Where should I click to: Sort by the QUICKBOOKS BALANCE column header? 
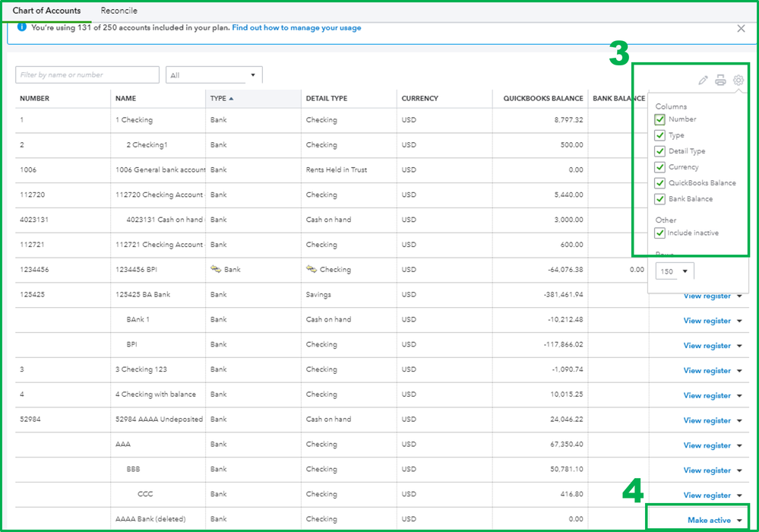pyautogui.click(x=543, y=98)
